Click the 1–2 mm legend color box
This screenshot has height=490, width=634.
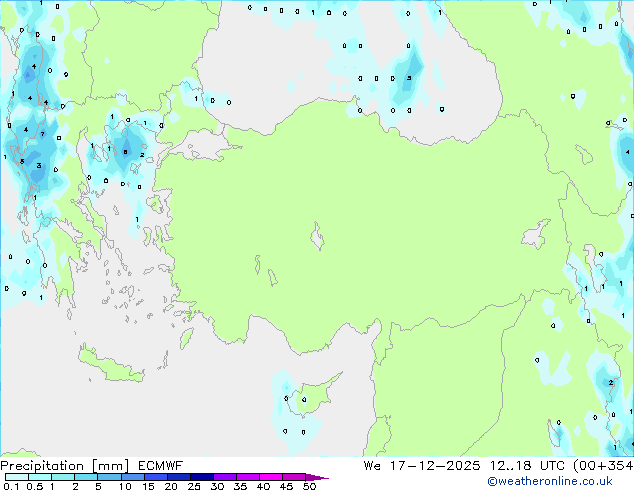tap(63, 477)
